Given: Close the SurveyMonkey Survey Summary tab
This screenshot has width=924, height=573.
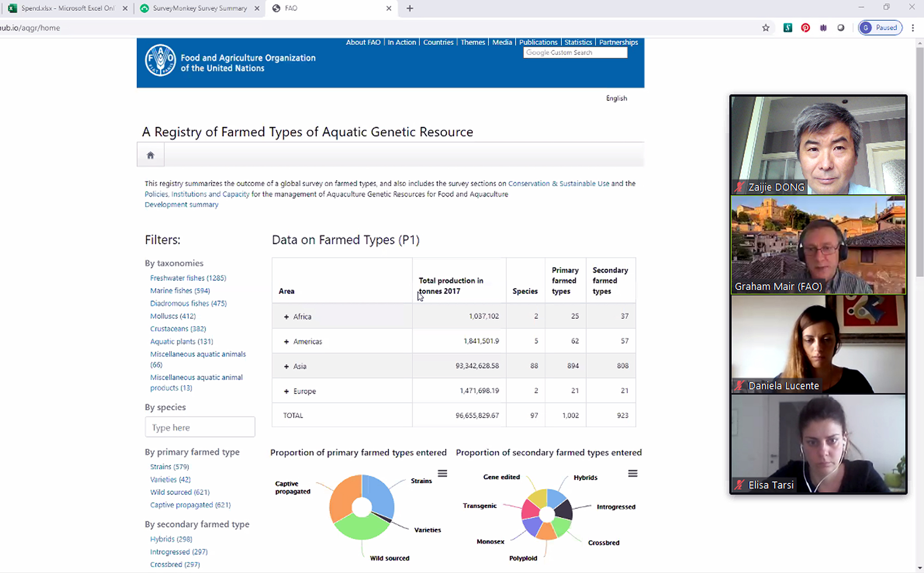Looking at the screenshot, I should pos(257,8).
